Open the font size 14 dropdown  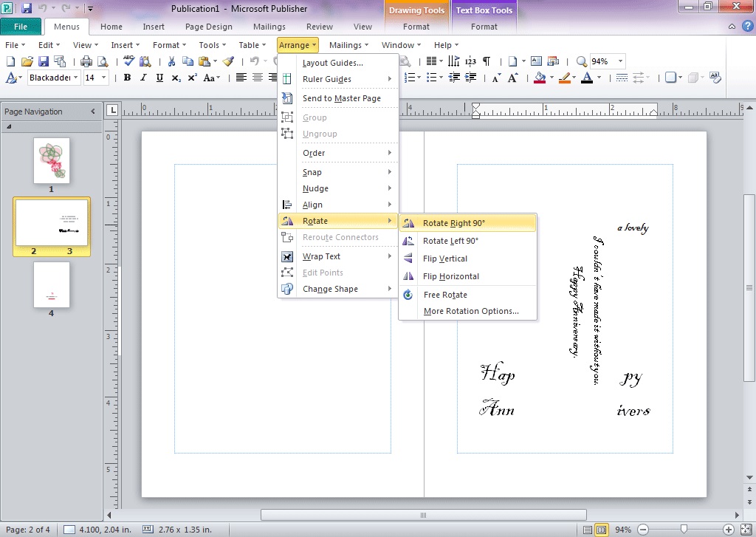tap(104, 78)
